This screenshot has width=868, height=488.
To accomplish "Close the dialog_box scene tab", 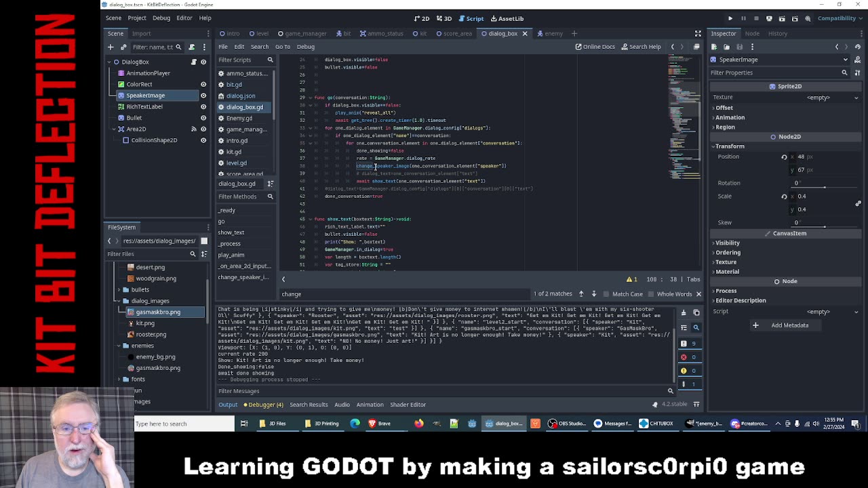I will pyautogui.click(x=524, y=33).
